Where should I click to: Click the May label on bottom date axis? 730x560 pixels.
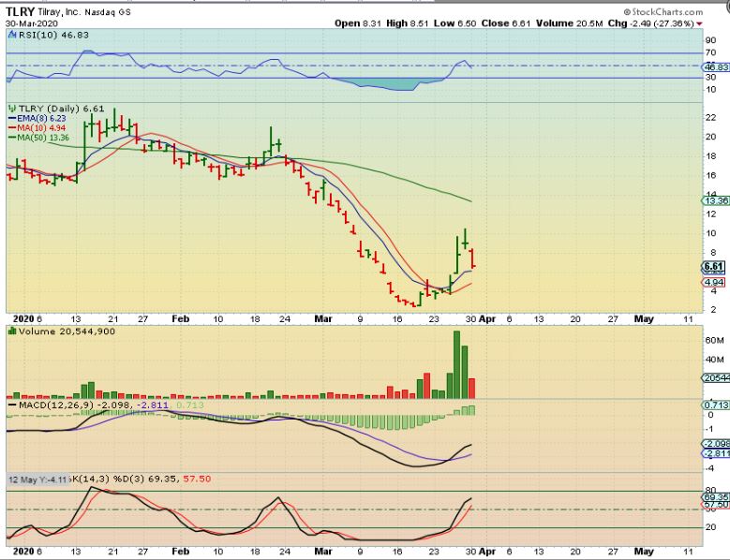(x=643, y=552)
